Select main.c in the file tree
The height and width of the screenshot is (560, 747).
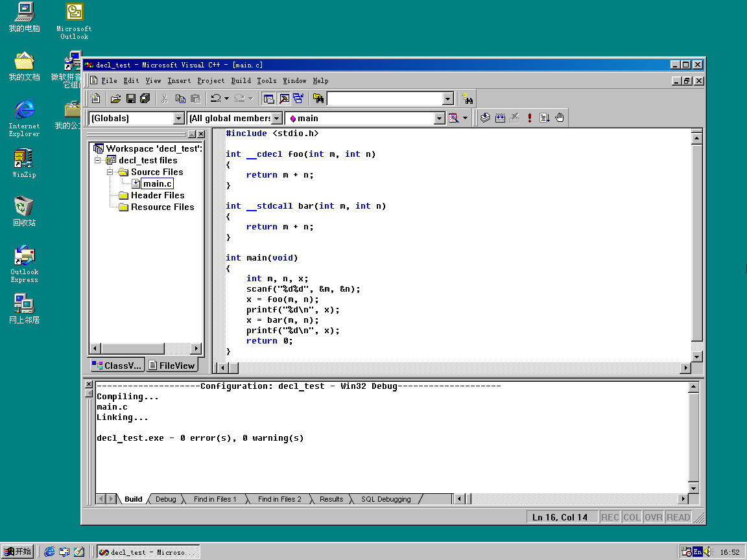pos(158,183)
